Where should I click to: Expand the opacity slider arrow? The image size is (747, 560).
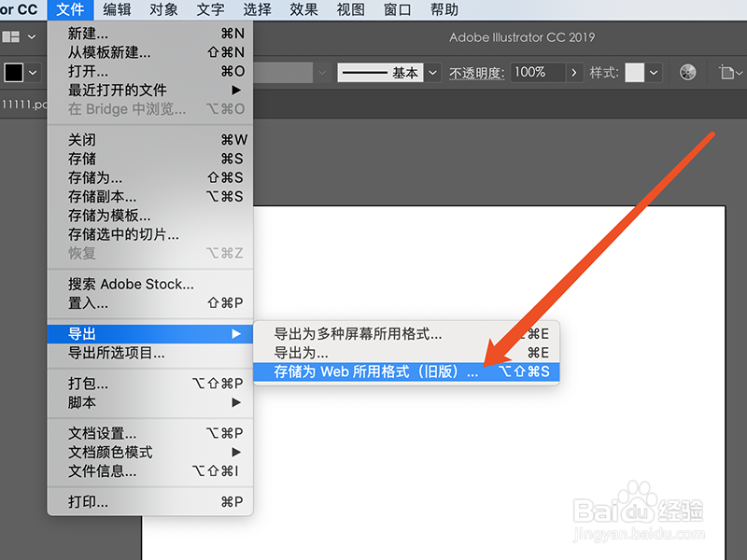tap(574, 73)
